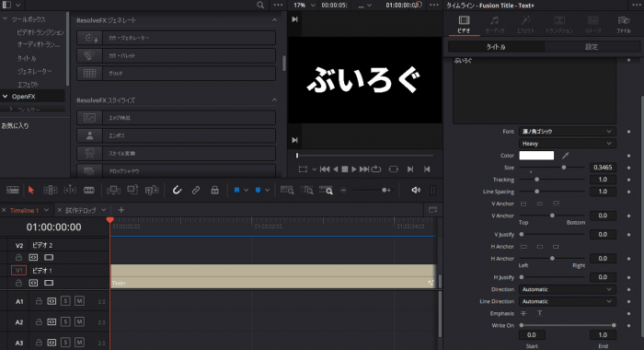Select the Dynamic Trim Mode tool
Viewport: 644px width, 350px height.
coord(70,190)
